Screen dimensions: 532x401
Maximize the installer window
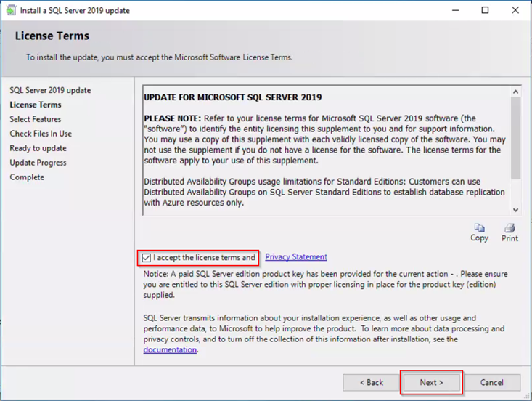(485, 10)
